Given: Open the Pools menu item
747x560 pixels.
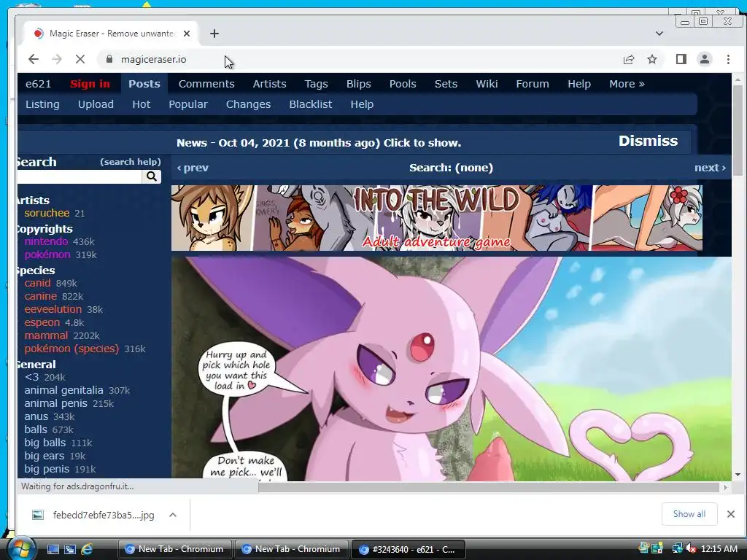Looking at the screenshot, I should tap(403, 84).
